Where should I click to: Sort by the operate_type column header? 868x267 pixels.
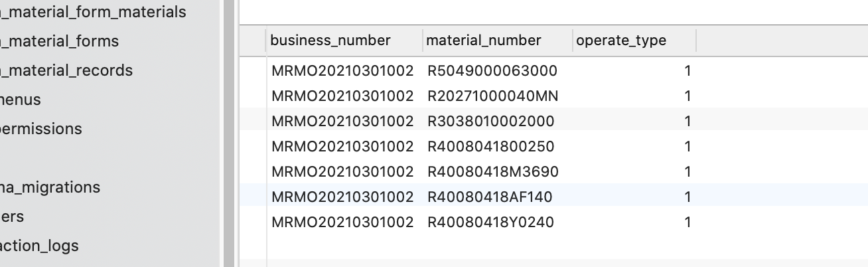coord(621,41)
